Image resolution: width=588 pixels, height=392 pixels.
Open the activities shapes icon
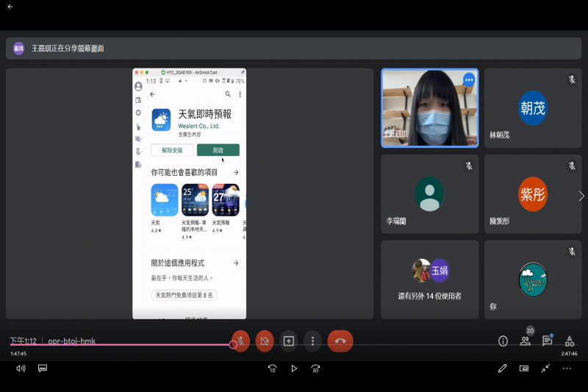tap(569, 341)
